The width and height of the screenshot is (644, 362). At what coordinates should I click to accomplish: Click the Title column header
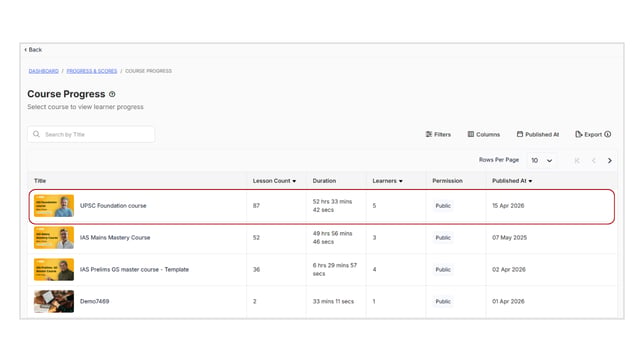pos(40,181)
